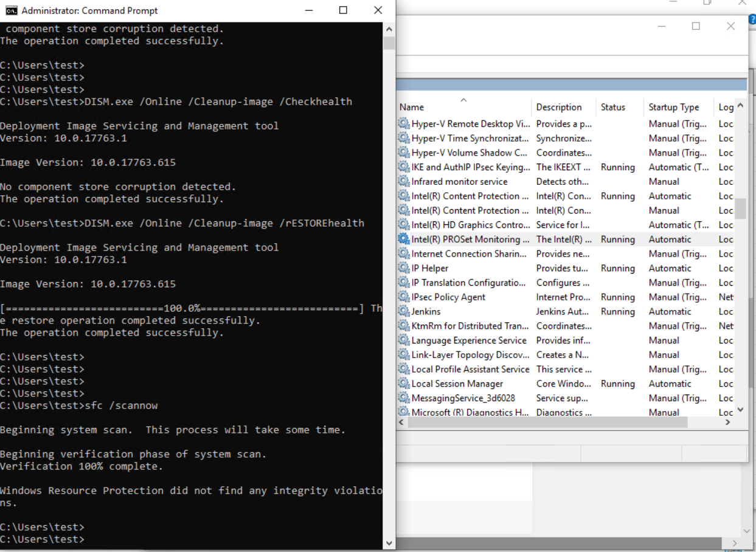
Task: Select MessagingService_3d6028 name text
Action: click(463, 398)
